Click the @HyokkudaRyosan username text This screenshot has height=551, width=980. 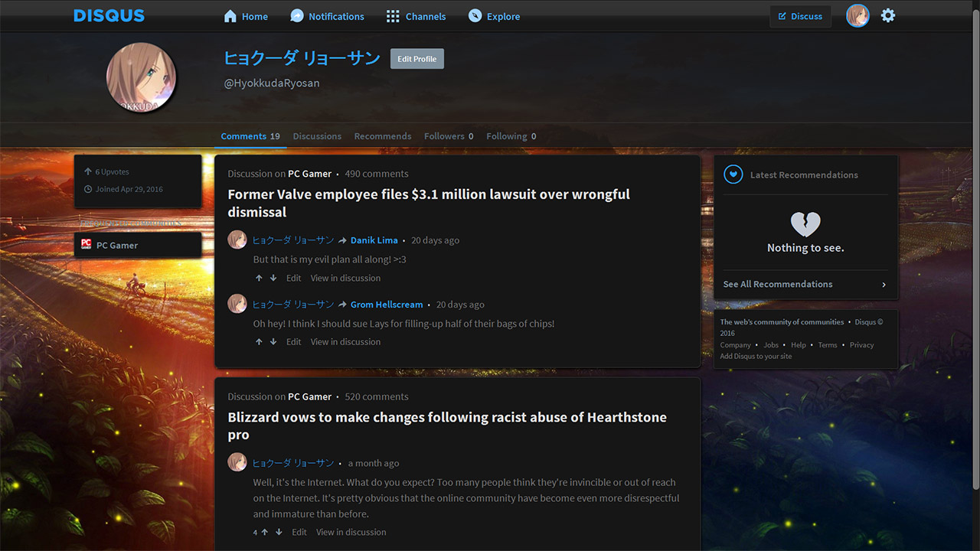click(272, 83)
